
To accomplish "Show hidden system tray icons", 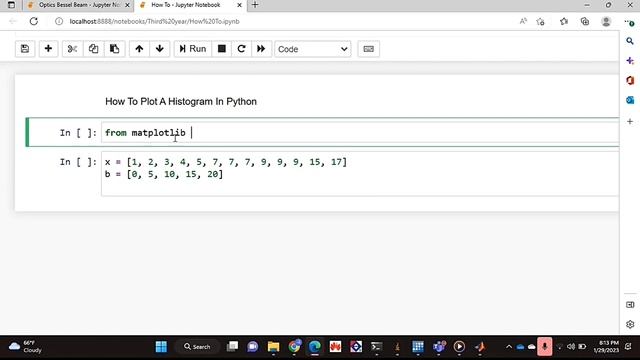I will [x=509, y=347].
